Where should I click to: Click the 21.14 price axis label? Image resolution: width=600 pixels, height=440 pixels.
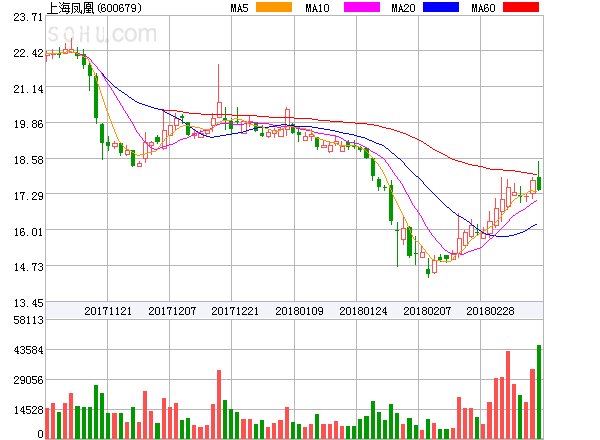pos(28,89)
